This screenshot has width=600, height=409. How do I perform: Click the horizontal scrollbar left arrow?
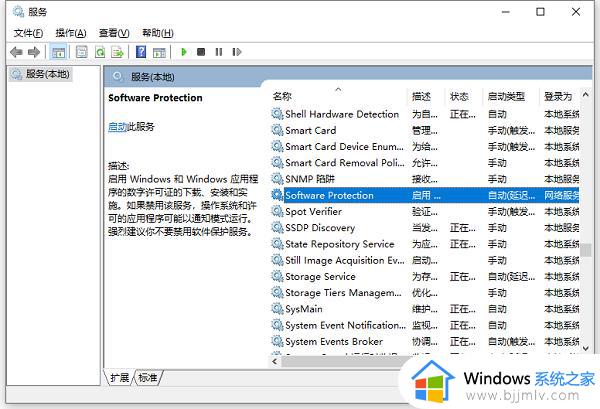coord(275,361)
